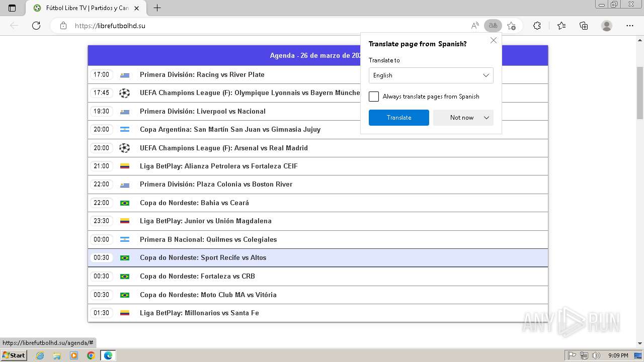Select the Fútbol Libre TV tab

pyautogui.click(x=87, y=8)
